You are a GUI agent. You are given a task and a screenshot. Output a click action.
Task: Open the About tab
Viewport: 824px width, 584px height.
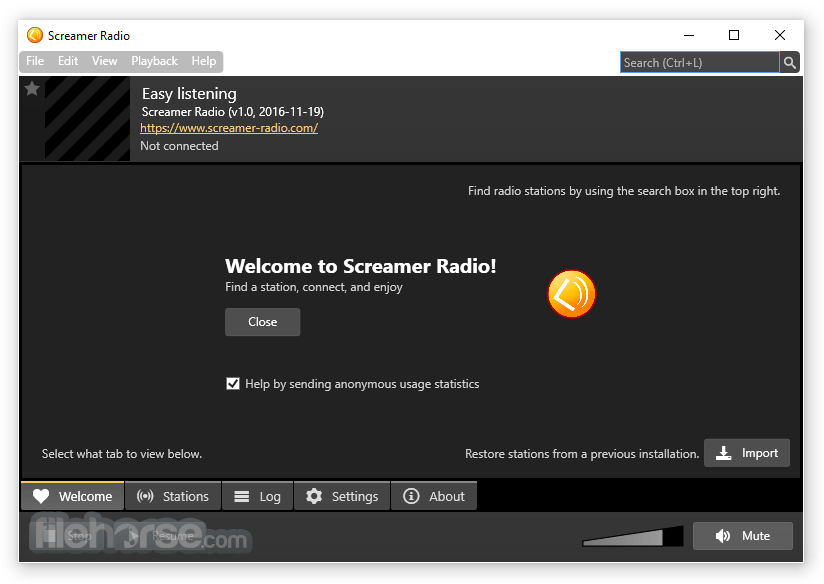click(434, 496)
